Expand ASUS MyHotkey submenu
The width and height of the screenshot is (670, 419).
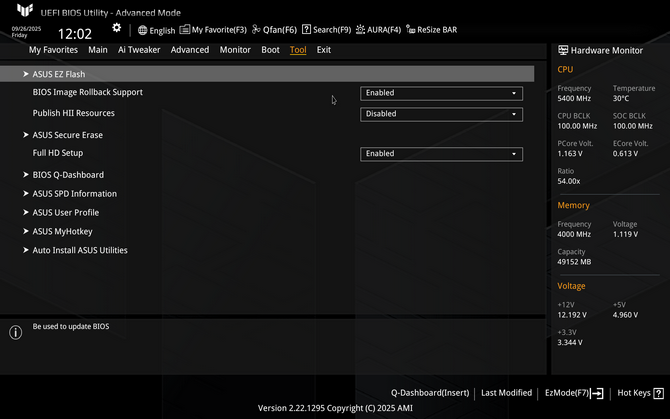62,231
